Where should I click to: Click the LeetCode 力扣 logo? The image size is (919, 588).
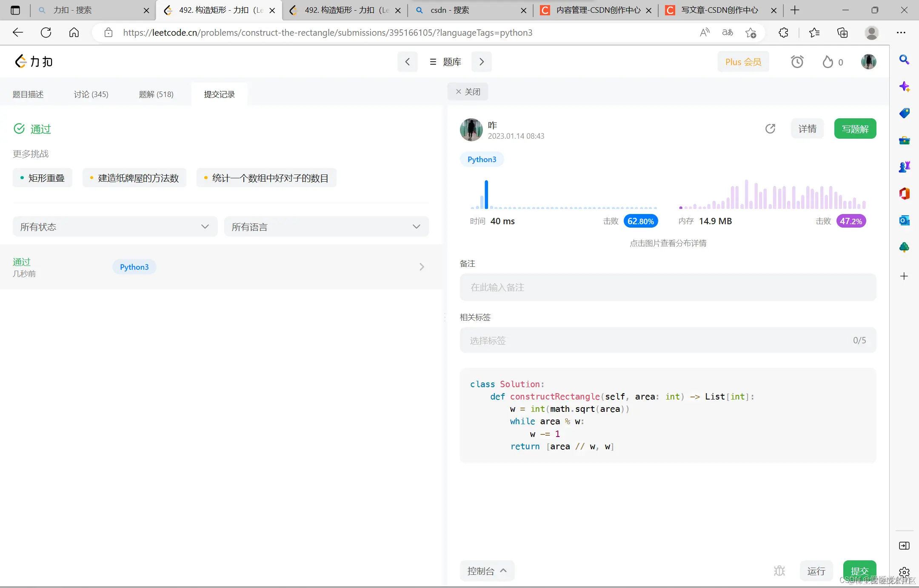[x=34, y=62]
